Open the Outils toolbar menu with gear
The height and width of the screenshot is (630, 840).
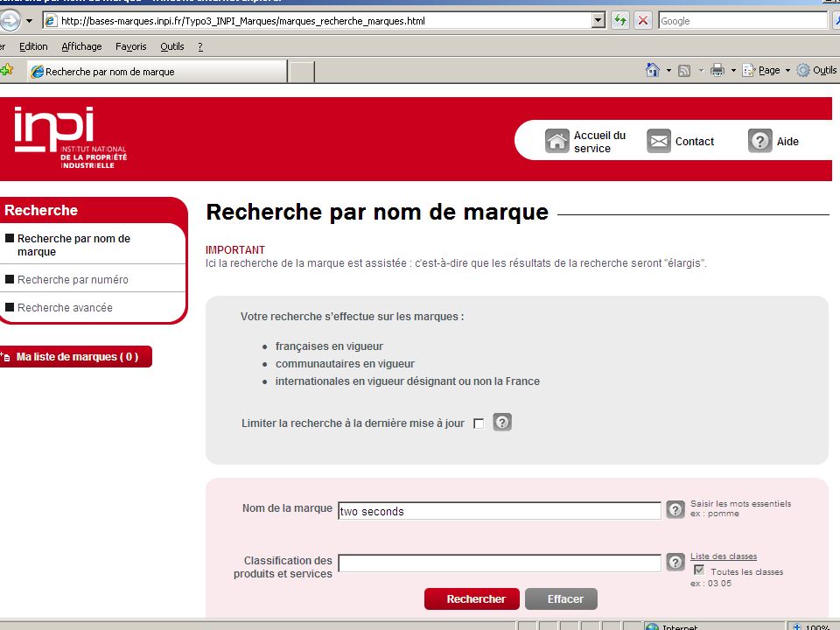[x=817, y=70]
